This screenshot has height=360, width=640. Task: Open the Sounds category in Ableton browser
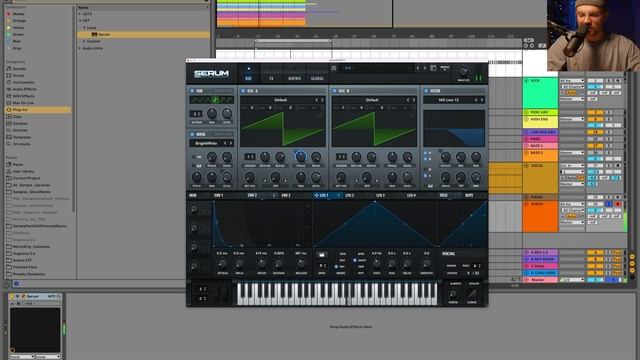(19, 69)
